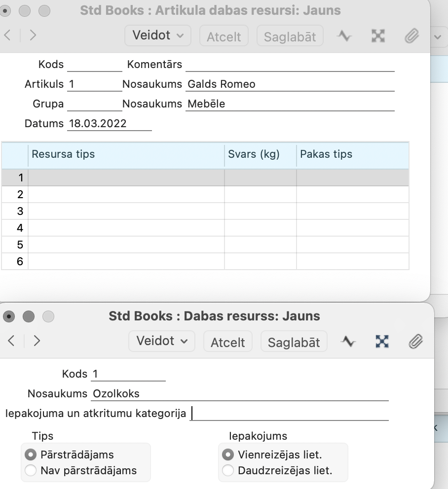The image size is (448, 489).
Task: Click the Iepakojuma un atkritumu kategorija field
Action: pyautogui.click(x=289, y=414)
